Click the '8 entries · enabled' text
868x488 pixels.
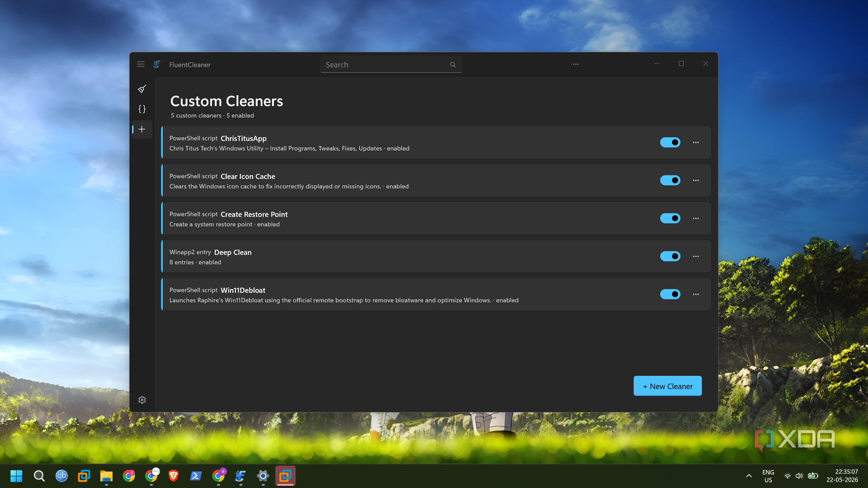pos(195,262)
